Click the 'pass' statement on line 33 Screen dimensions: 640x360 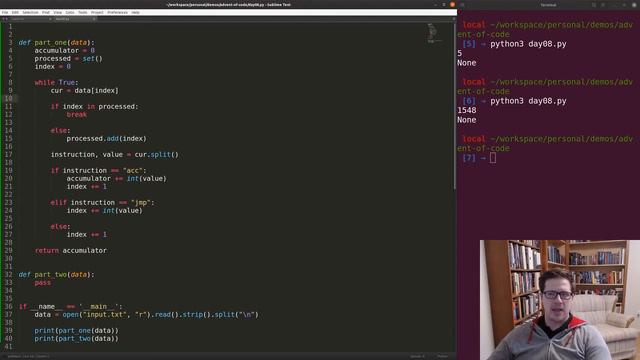42,283
